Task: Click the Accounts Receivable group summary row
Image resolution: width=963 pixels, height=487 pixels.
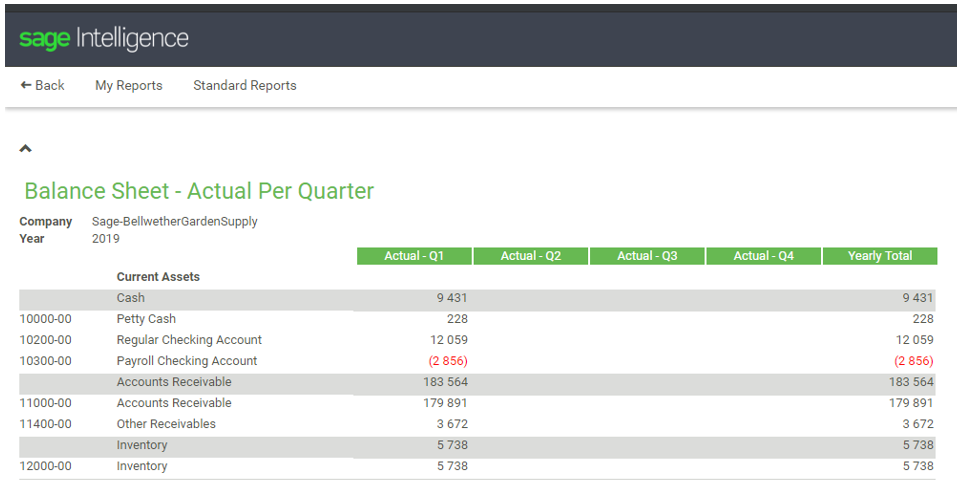Action: point(477,383)
